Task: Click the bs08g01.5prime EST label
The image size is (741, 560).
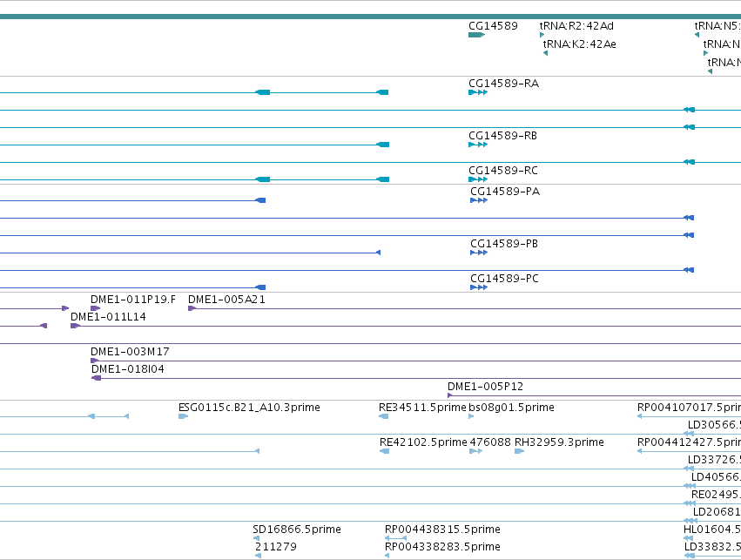Action: click(x=511, y=408)
